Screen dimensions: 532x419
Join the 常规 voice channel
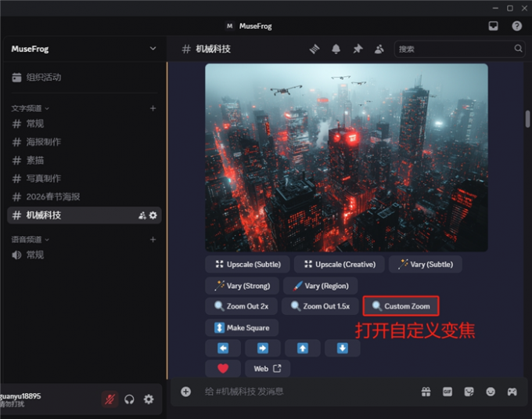tap(84, 255)
